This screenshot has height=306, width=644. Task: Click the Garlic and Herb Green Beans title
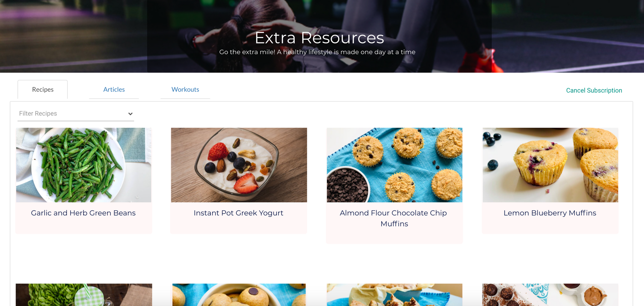click(83, 213)
